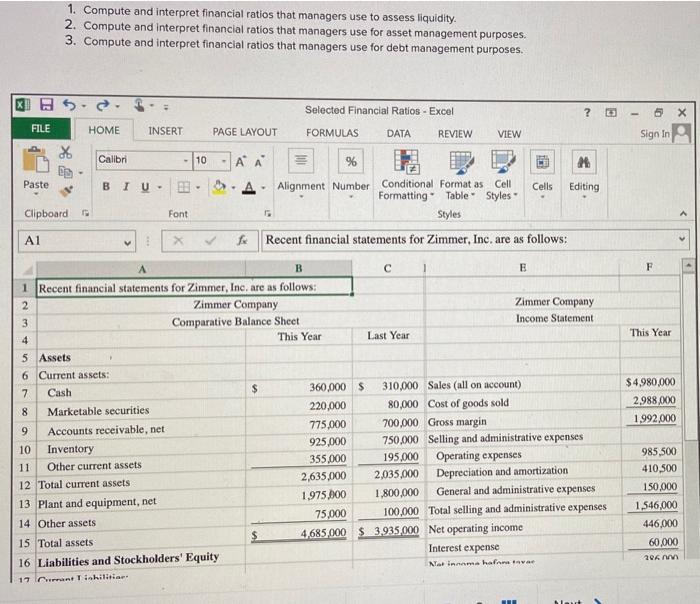
Task: Click the ribbon display options icon
Action: click(611, 112)
